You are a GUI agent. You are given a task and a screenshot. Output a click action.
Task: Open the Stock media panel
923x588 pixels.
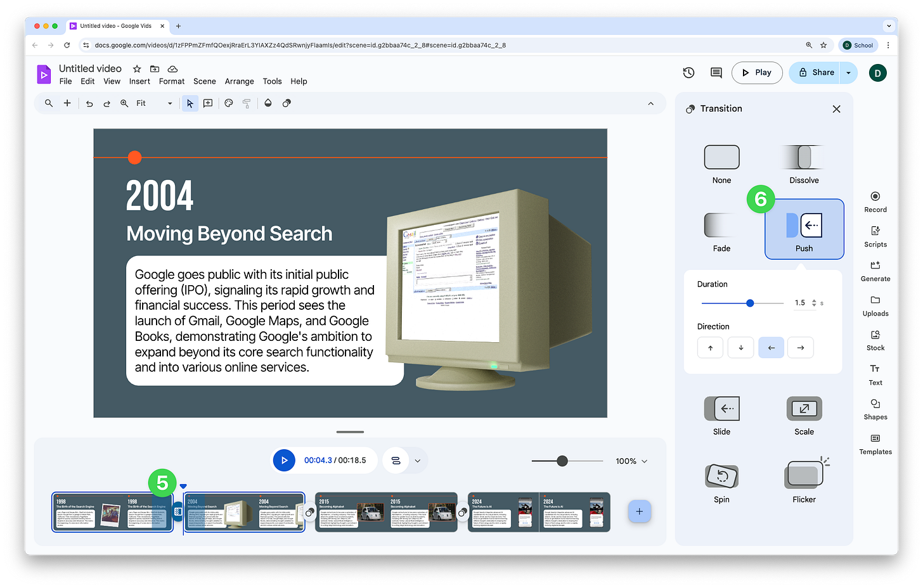tap(875, 340)
